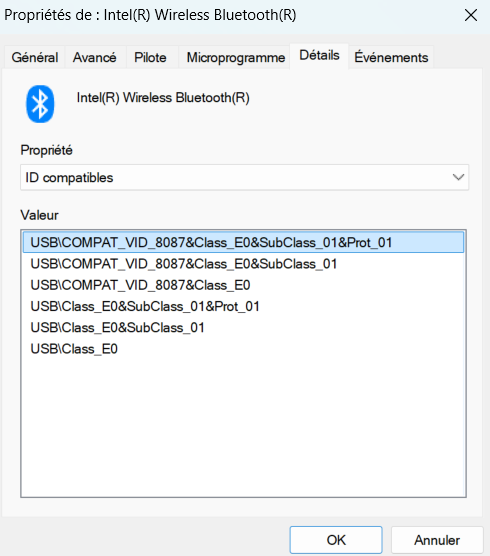Image resolution: width=490 pixels, height=556 pixels.
Task: Click the Bluetooth device icon
Action: click(40, 104)
